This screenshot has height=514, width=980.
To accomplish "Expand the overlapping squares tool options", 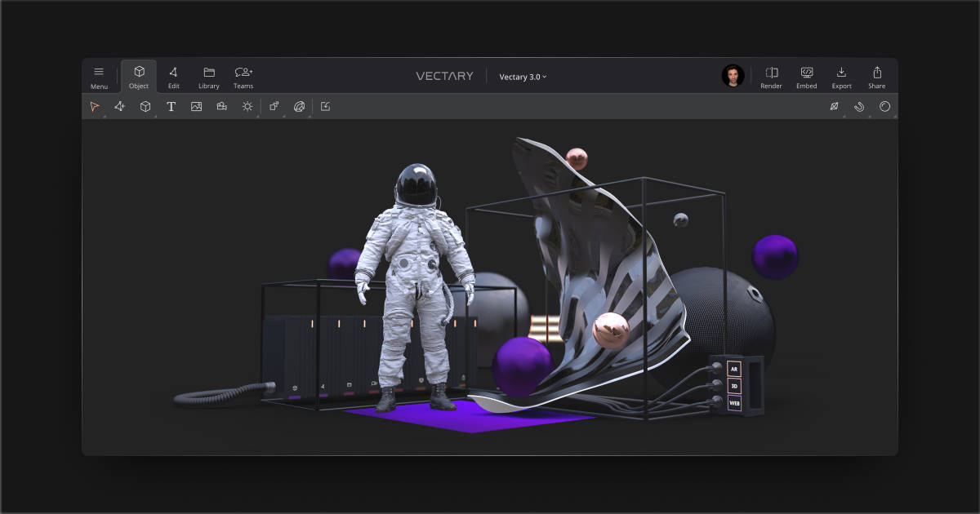I will [x=274, y=106].
